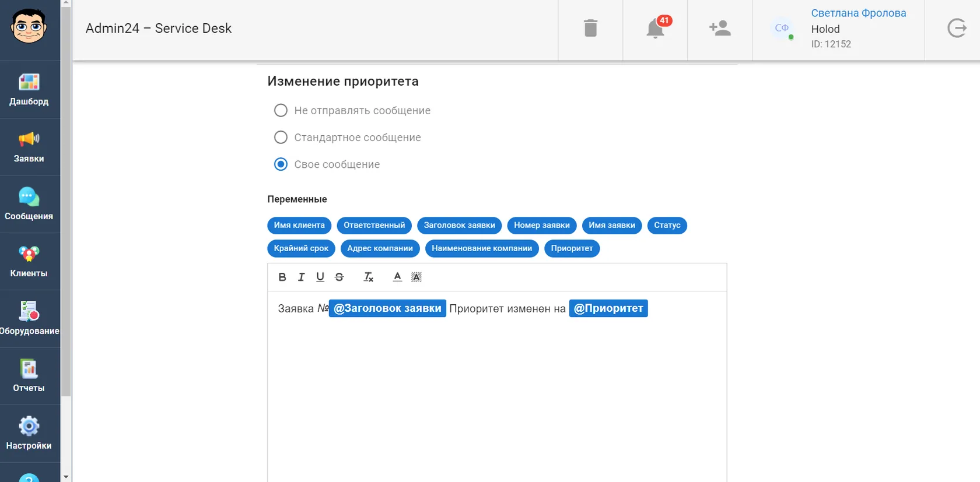Click the СФ user avatar

(x=782, y=28)
